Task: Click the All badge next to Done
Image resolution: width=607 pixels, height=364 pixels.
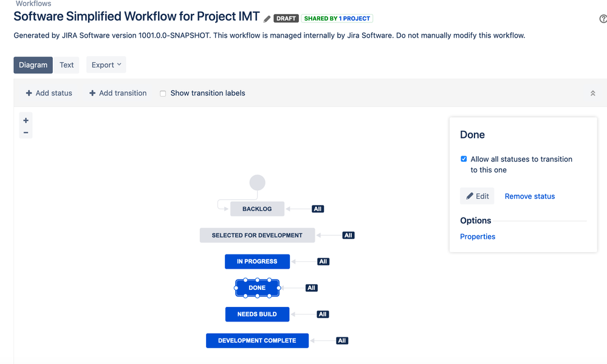Action: [x=311, y=287]
